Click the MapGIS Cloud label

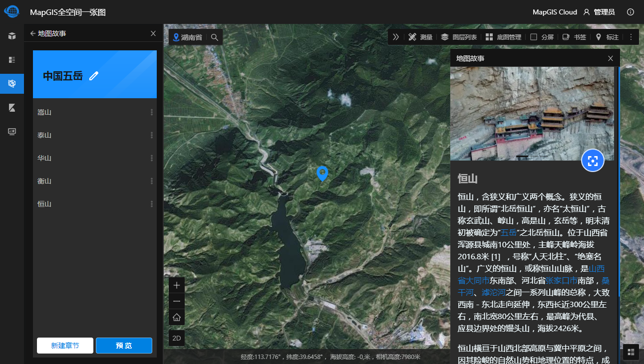(555, 12)
